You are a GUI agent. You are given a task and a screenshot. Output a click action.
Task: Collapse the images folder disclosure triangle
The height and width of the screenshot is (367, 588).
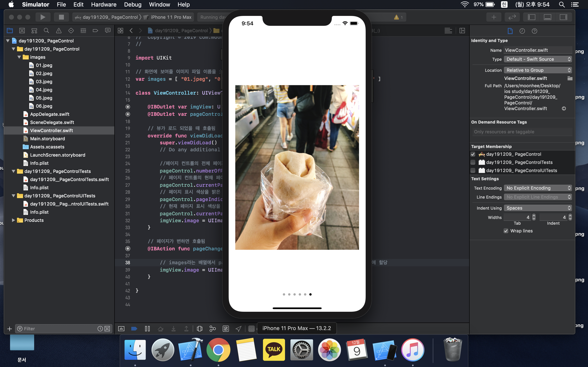coord(19,57)
